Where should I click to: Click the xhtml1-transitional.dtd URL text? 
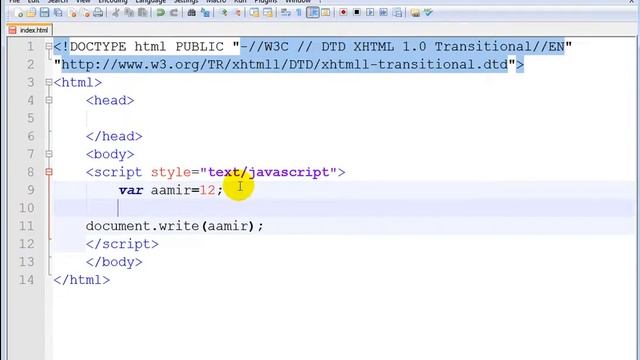[284, 64]
